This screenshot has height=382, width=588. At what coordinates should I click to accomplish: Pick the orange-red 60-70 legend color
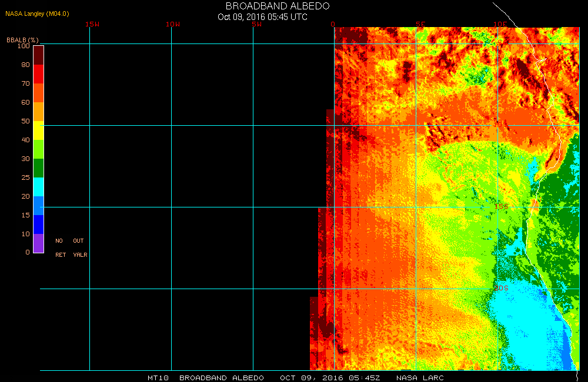[39, 93]
